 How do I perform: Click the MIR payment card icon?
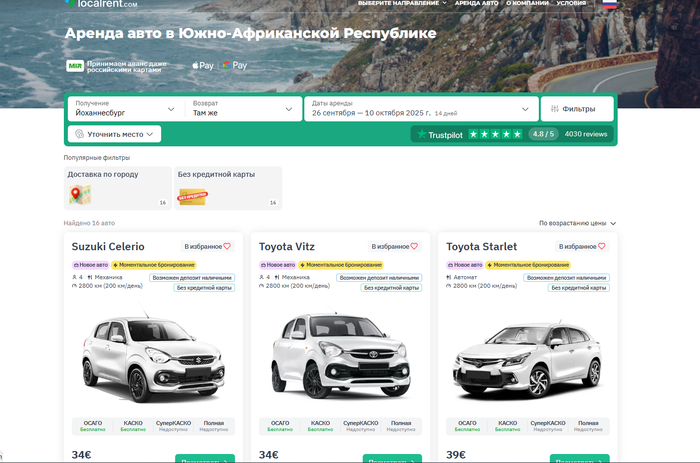click(x=75, y=66)
